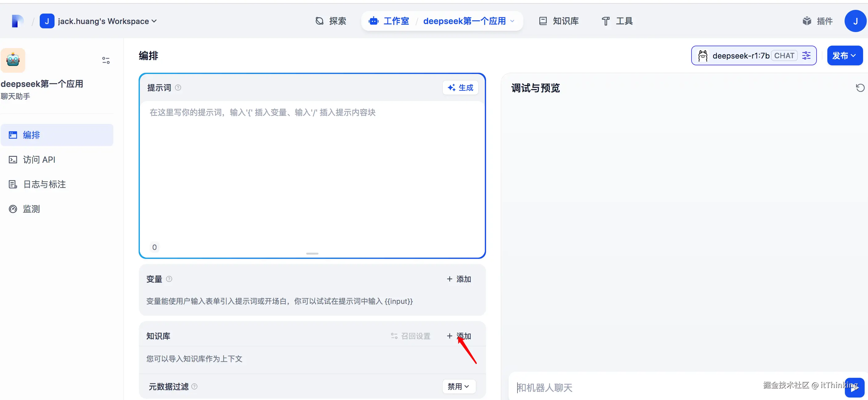Click the robot app avatar icon
The width and height of the screenshot is (868, 400).
click(x=13, y=60)
